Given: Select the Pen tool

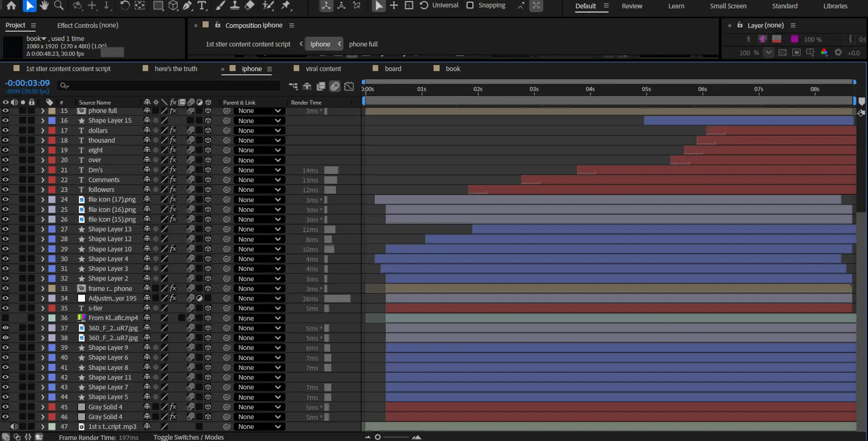Looking at the screenshot, I should (x=187, y=6).
